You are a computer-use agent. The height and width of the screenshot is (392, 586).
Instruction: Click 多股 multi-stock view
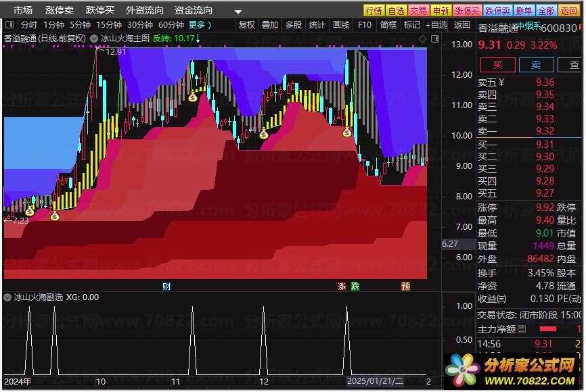click(294, 25)
